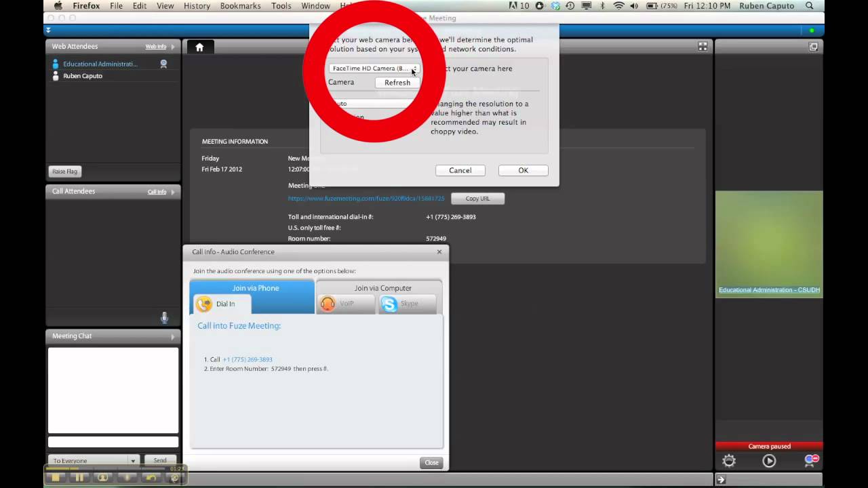Click the display mirroring menu bar icon

[x=587, y=6]
